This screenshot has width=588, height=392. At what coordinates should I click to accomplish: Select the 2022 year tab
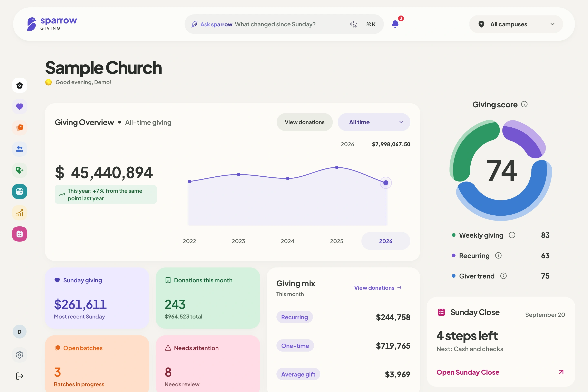tap(189, 241)
